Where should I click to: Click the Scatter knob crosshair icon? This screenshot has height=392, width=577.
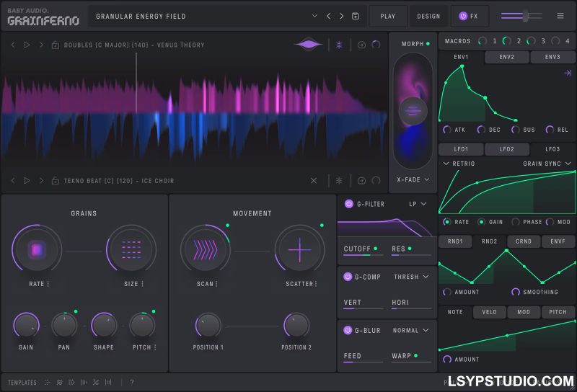click(x=299, y=250)
